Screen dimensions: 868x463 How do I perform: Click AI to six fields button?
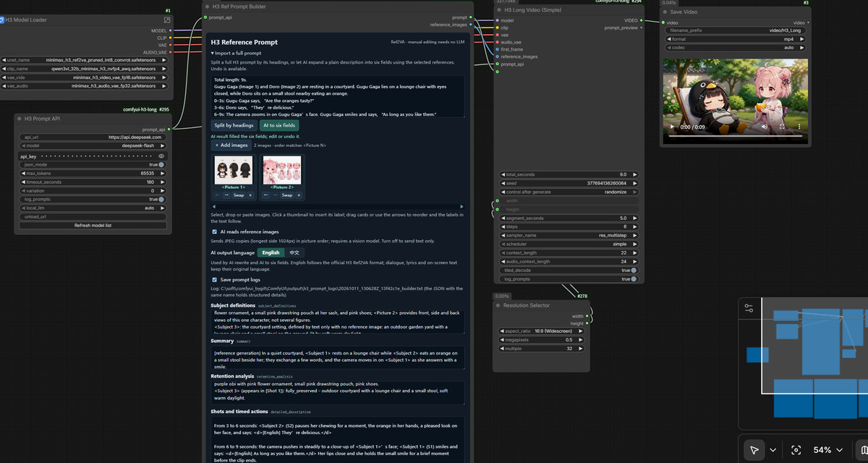pos(278,125)
